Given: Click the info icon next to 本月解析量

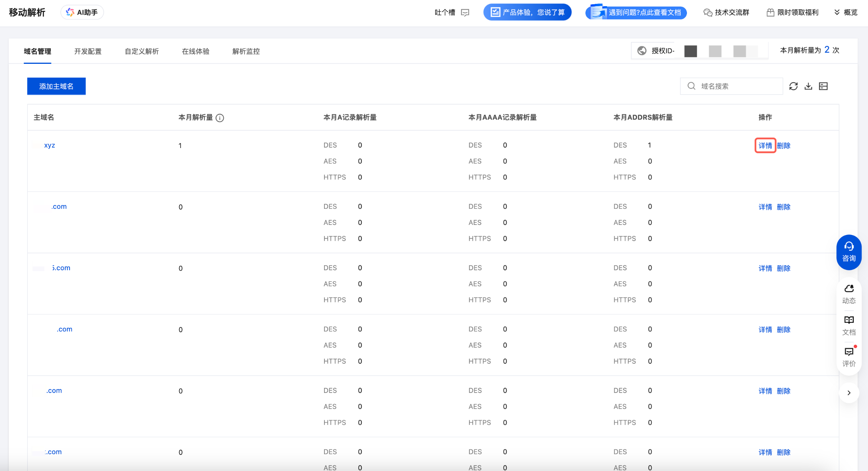Looking at the screenshot, I should coord(220,118).
